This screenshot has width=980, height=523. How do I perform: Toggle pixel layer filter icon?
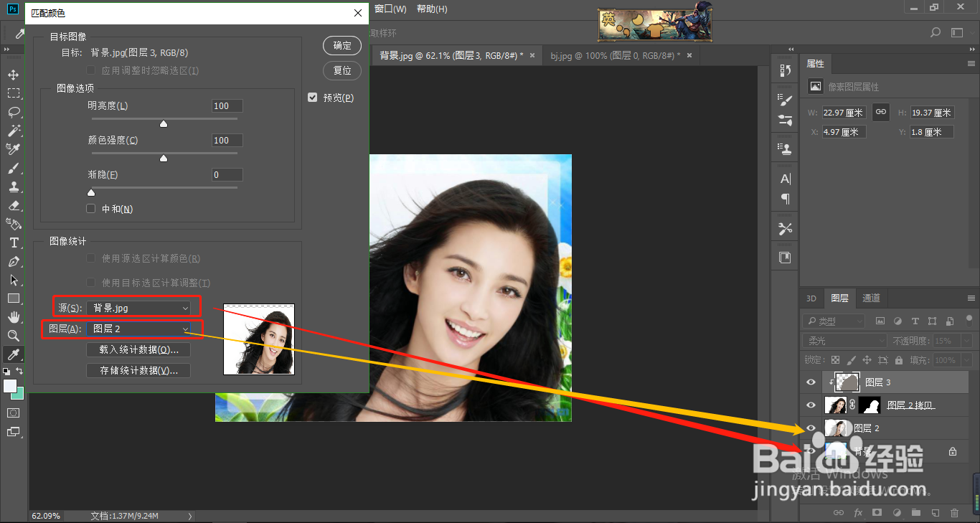pyautogui.click(x=880, y=321)
